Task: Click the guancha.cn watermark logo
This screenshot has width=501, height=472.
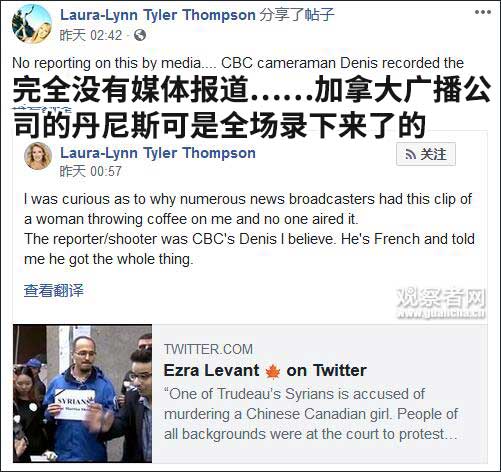Action: pos(441,304)
